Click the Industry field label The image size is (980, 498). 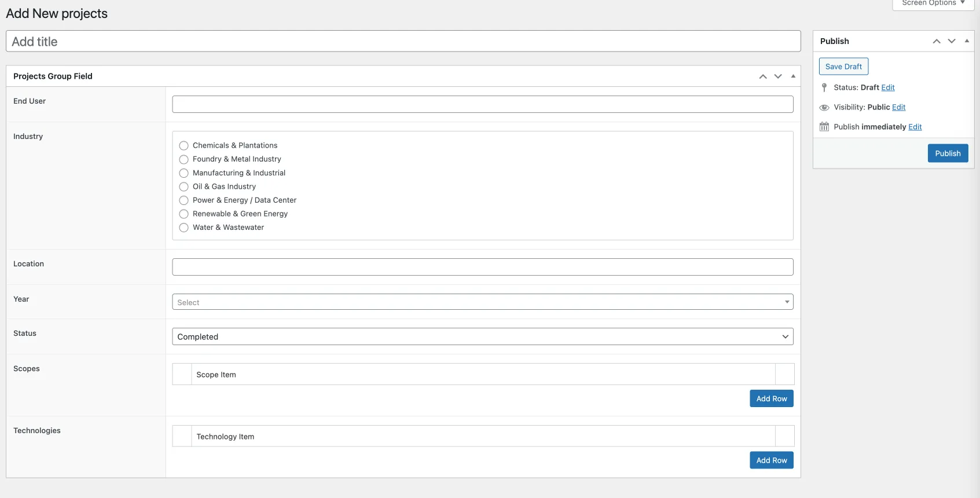pos(28,137)
